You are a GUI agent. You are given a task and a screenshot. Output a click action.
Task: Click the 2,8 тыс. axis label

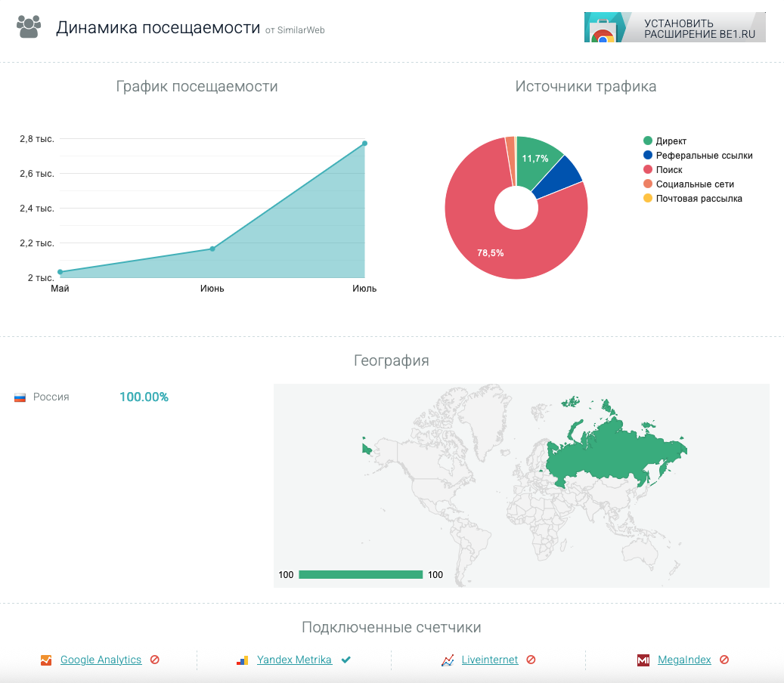(x=37, y=139)
